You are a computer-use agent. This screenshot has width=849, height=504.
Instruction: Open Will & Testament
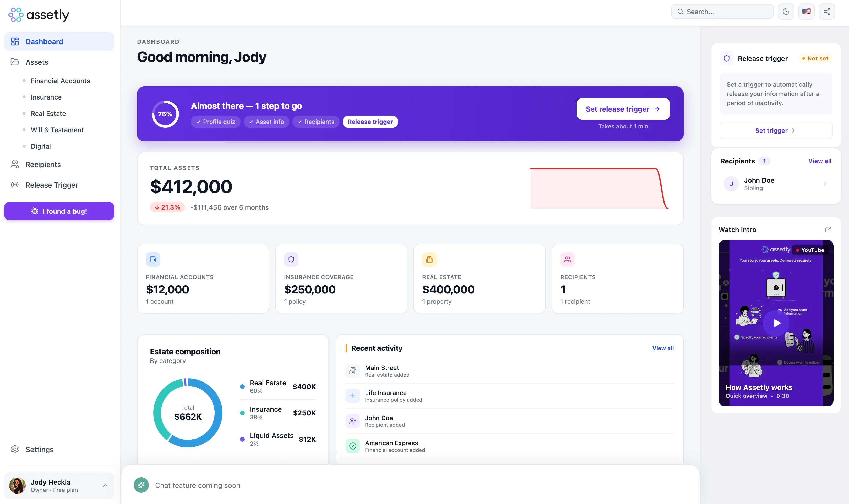click(57, 129)
